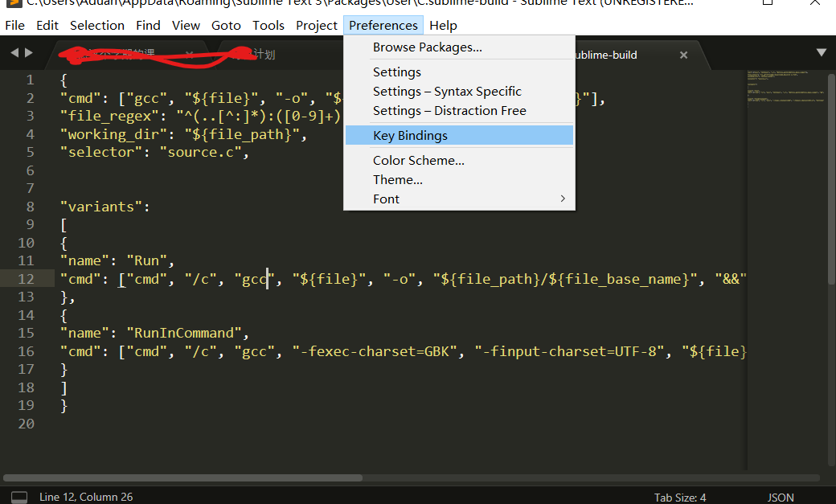Image resolution: width=836 pixels, height=504 pixels.
Task: Close the Preferences menu
Action: [x=383, y=25]
